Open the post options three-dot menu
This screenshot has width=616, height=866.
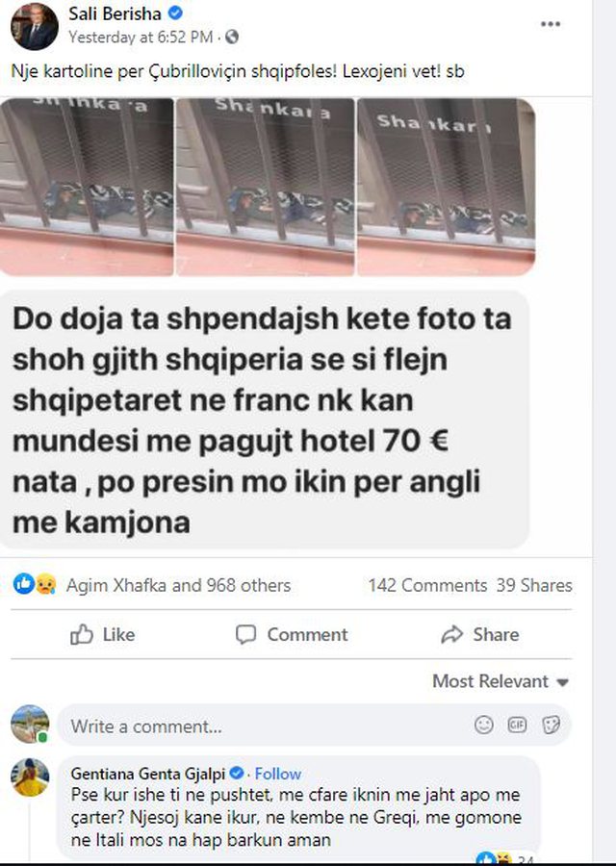tap(551, 24)
